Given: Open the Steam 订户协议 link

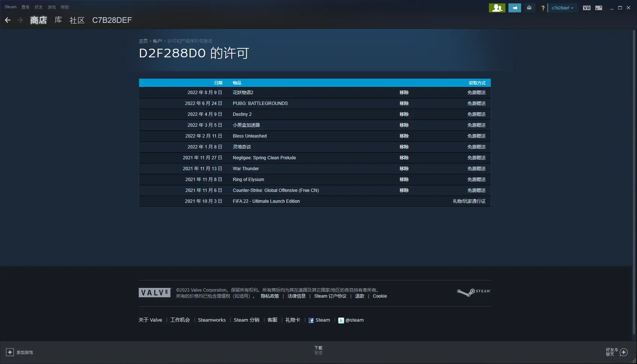Looking at the screenshot, I should 330,296.
